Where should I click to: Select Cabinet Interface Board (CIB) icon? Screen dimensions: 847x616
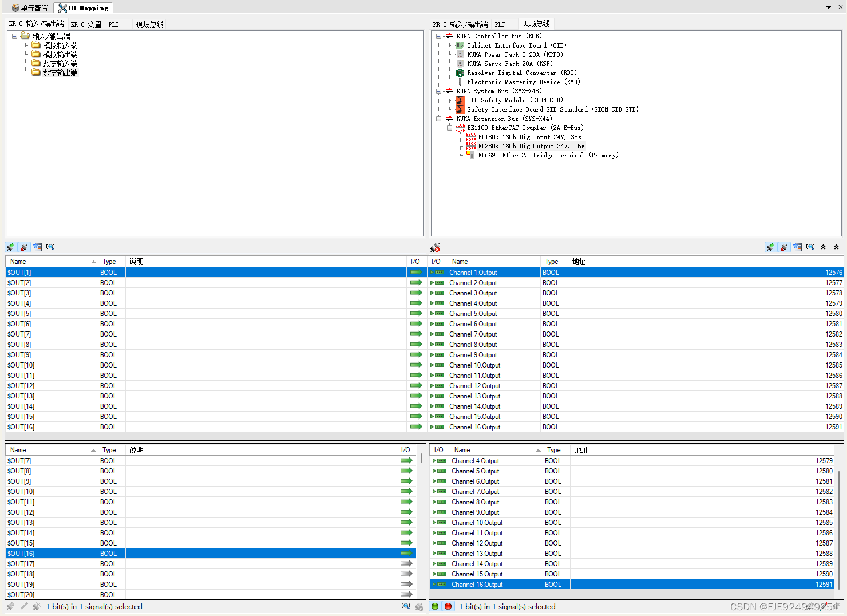[x=460, y=45]
